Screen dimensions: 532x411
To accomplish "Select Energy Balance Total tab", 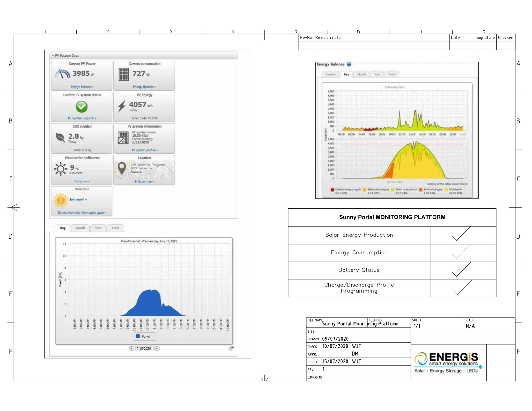I will (392, 74).
